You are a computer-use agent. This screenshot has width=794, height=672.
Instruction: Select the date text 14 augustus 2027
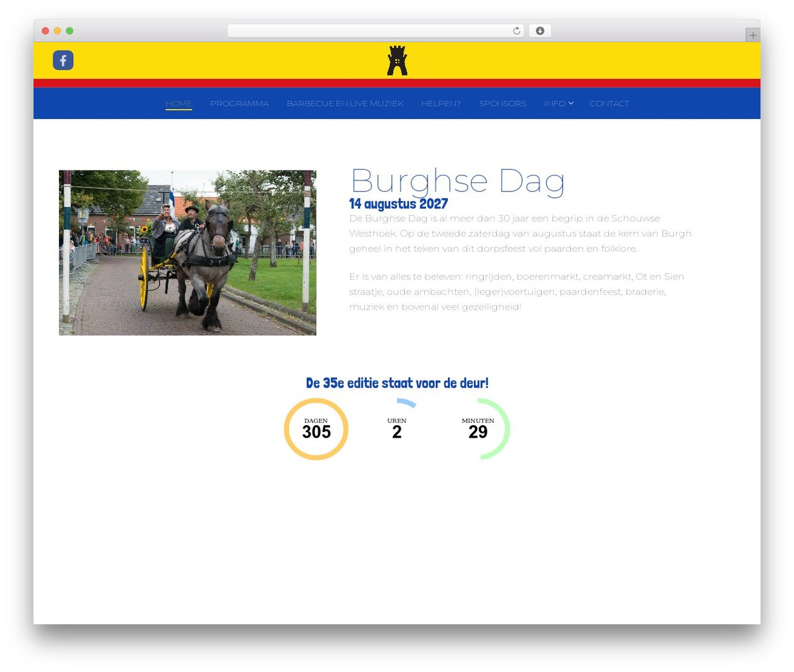click(x=398, y=204)
